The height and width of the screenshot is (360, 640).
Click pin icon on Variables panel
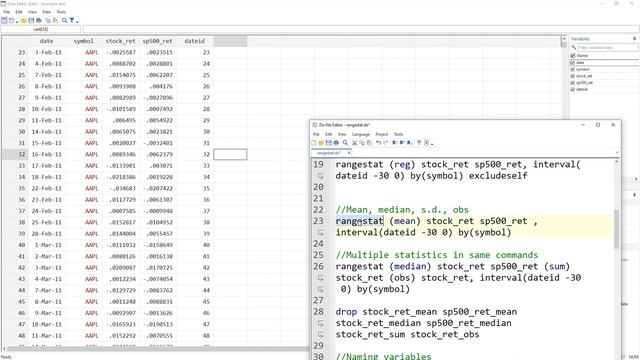(x=634, y=38)
